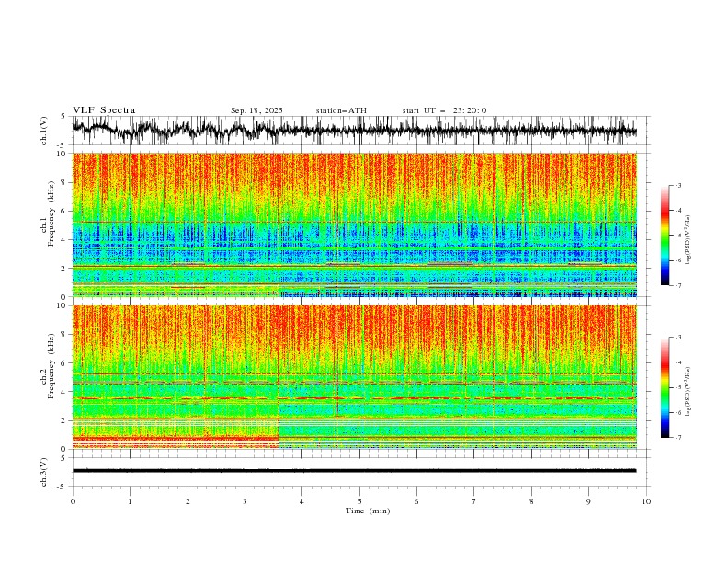
Task: Click the time axis tick '3'
Action: 245,501
